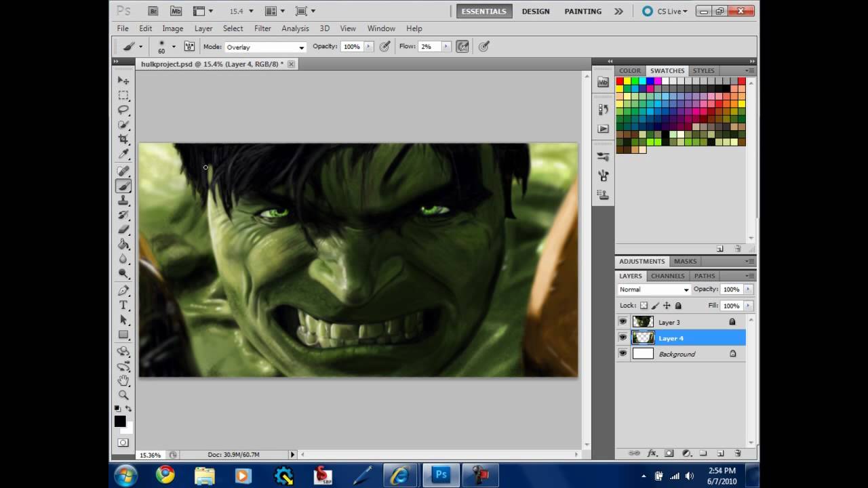Screen dimensions: 868x488
Task: Select the Paint Bucket tool
Action: 123,245
